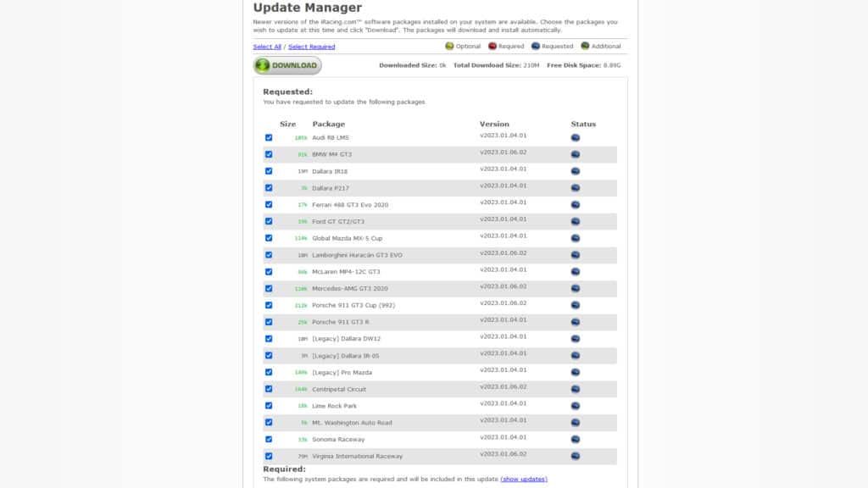
Task: Click the Status column header
Action: [583, 124]
